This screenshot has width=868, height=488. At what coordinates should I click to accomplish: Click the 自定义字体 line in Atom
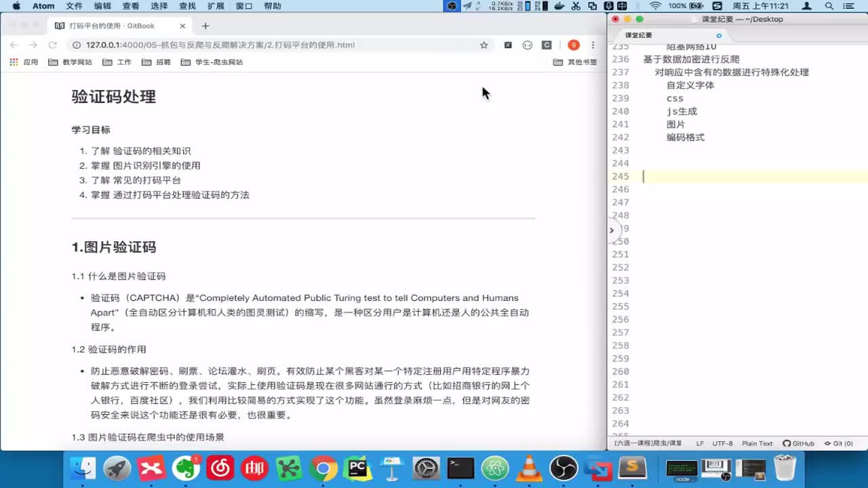coord(690,85)
